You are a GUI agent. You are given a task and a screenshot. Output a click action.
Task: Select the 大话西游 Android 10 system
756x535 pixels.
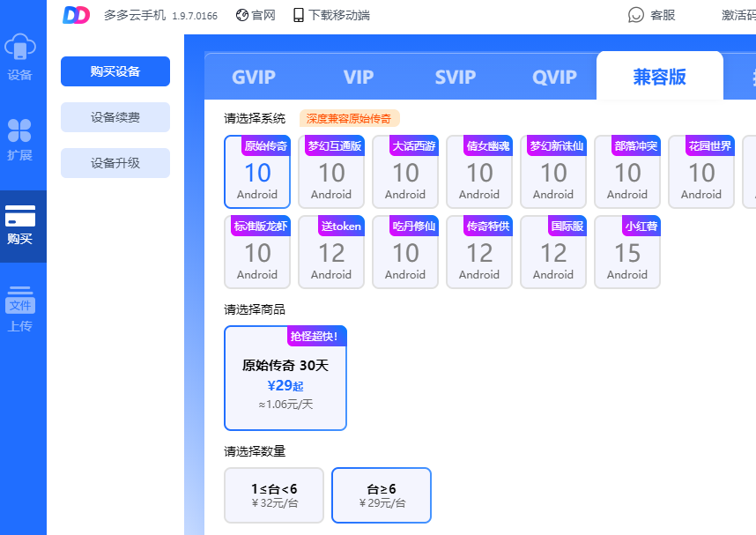(x=405, y=172)
